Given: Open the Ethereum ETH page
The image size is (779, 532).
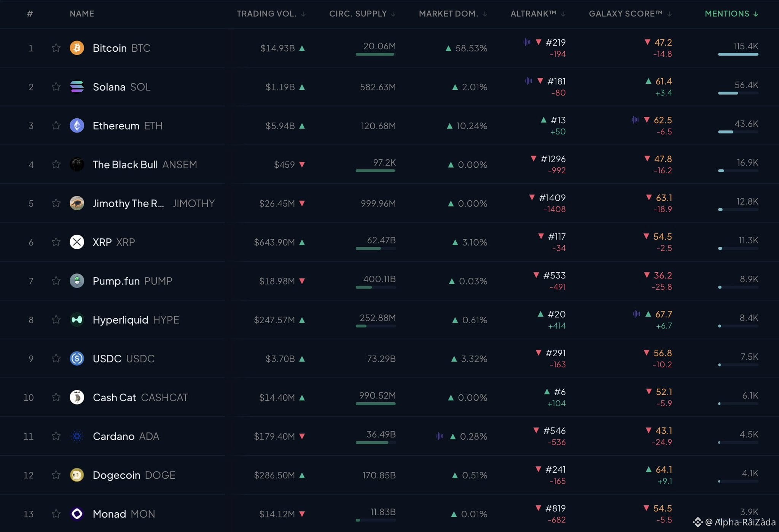Looking at the screenshot, I should [x=127, y=125].
